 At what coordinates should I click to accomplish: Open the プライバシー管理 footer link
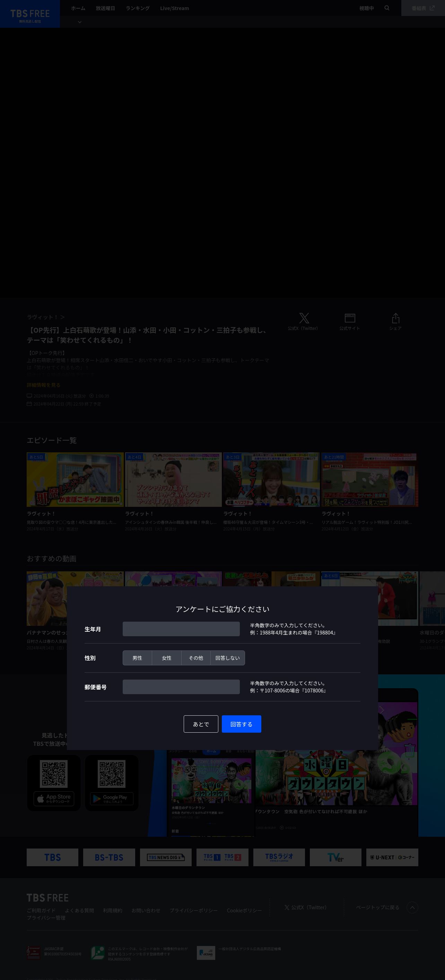pyautogui.click(x=46, y=918)
